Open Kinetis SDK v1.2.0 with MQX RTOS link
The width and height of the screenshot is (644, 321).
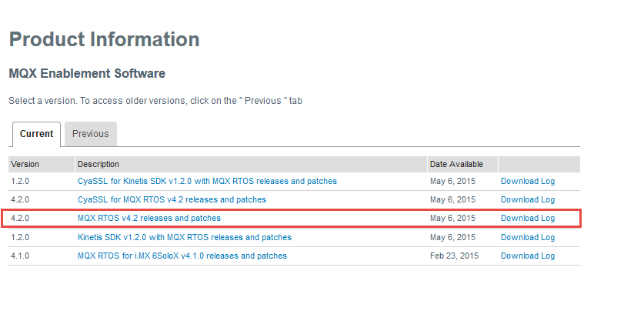(x=184, y=237)
